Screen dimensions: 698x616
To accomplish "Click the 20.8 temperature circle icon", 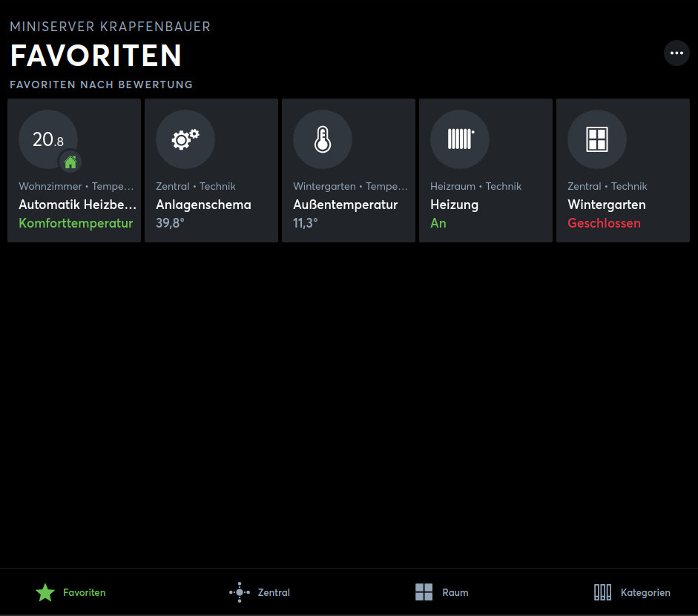I will 47,139.
